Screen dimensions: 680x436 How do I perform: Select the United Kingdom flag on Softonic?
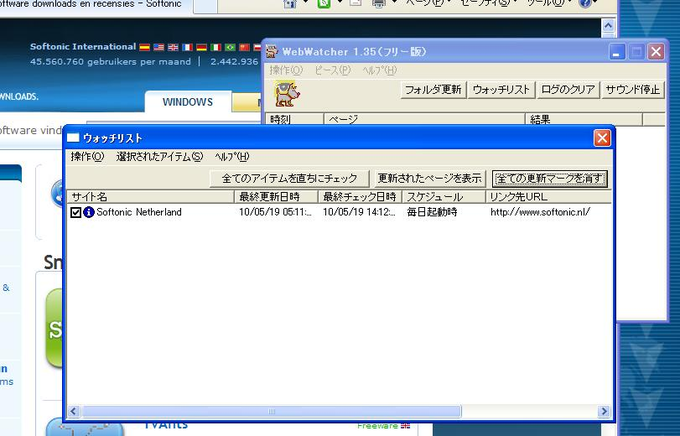pyautogui.click(x=173, y=47)
